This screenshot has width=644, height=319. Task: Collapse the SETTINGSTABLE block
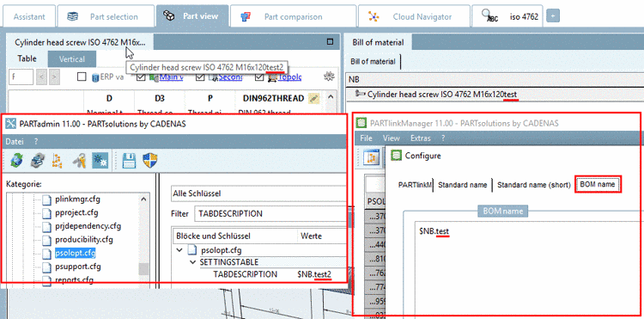point(193,262)
